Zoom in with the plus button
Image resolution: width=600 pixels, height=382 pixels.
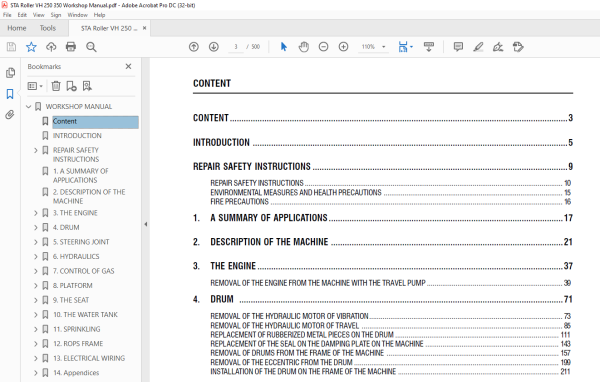click(343, 47)
